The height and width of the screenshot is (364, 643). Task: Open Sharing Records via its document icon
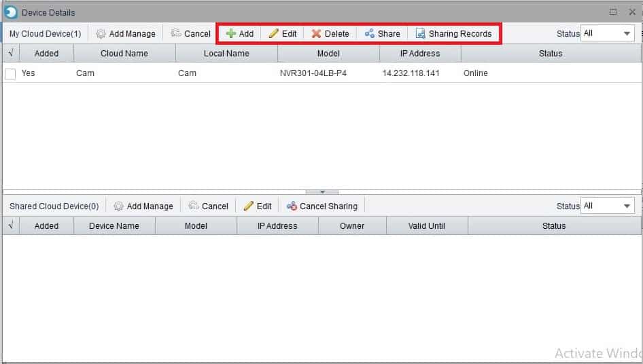(x=420, y=33)
